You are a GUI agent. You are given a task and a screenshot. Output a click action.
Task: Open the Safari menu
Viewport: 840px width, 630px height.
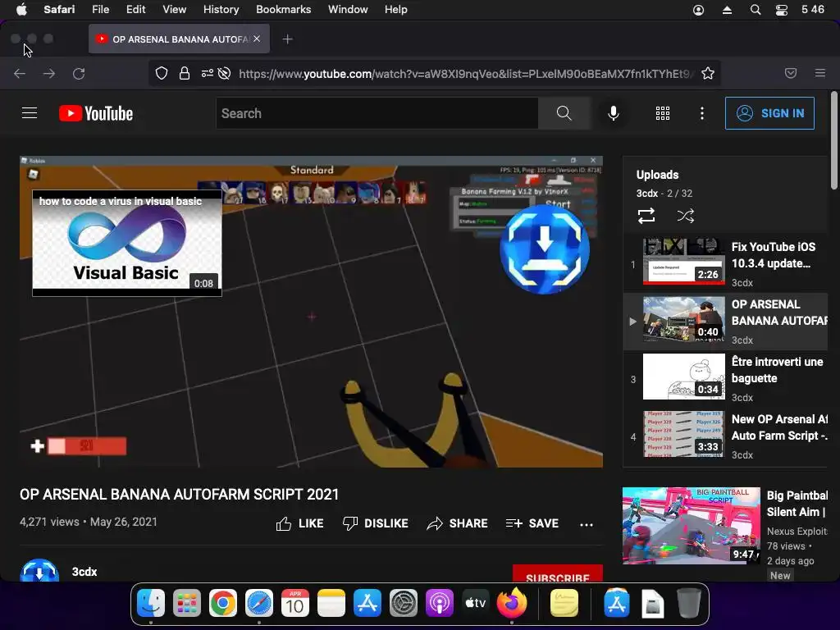[59, 9]
